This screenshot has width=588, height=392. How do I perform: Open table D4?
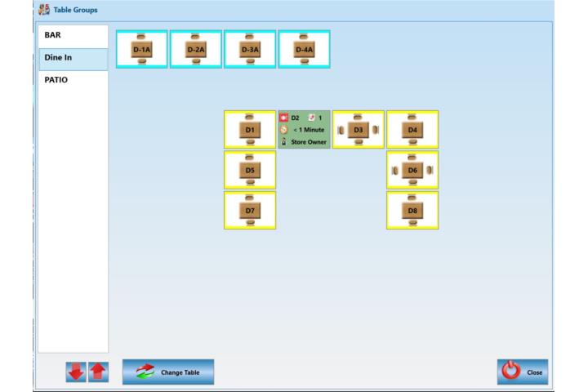(412, 129)
